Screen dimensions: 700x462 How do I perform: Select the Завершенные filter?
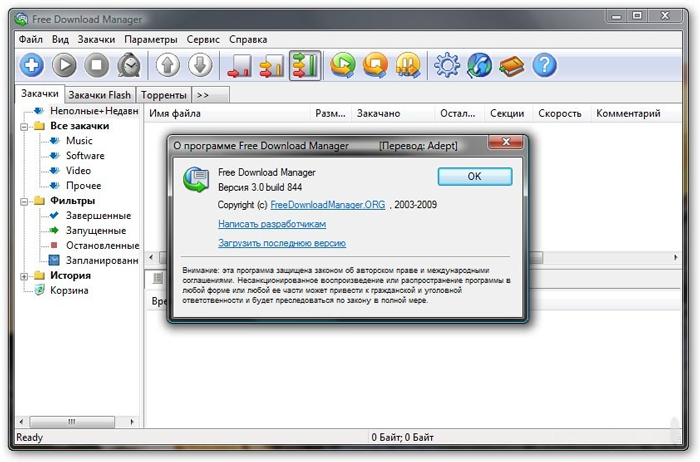[99, 216]
